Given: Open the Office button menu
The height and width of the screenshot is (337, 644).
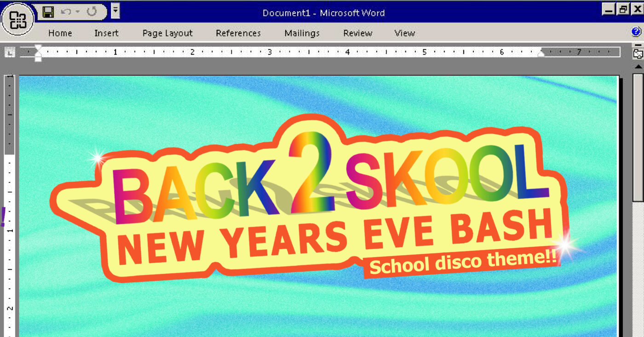Looking at the screenshot, I should pyautogui.click(x=17, y=20).
